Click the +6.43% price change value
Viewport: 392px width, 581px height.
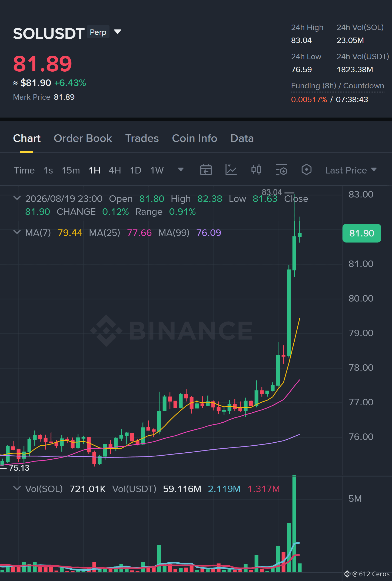click(70, 83)
